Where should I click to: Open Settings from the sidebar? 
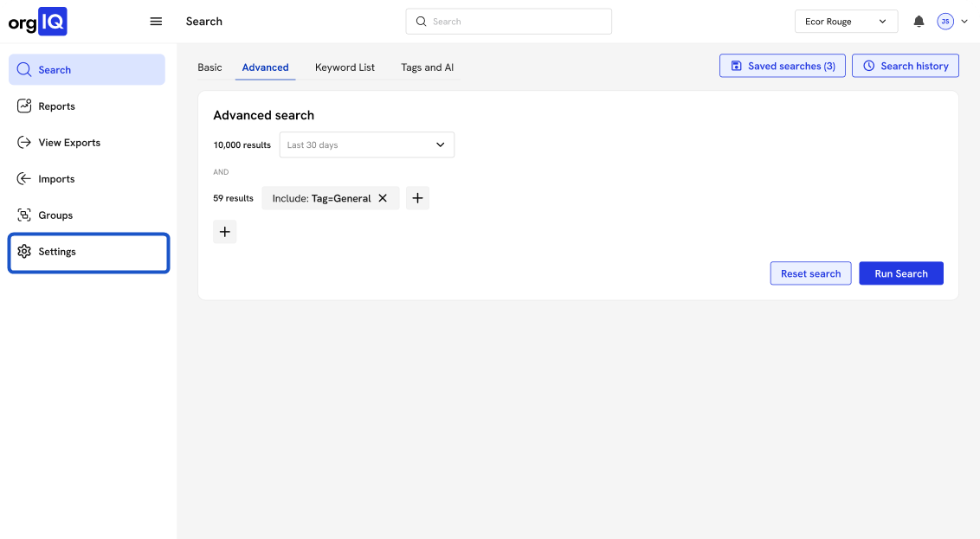pos(57,252)
